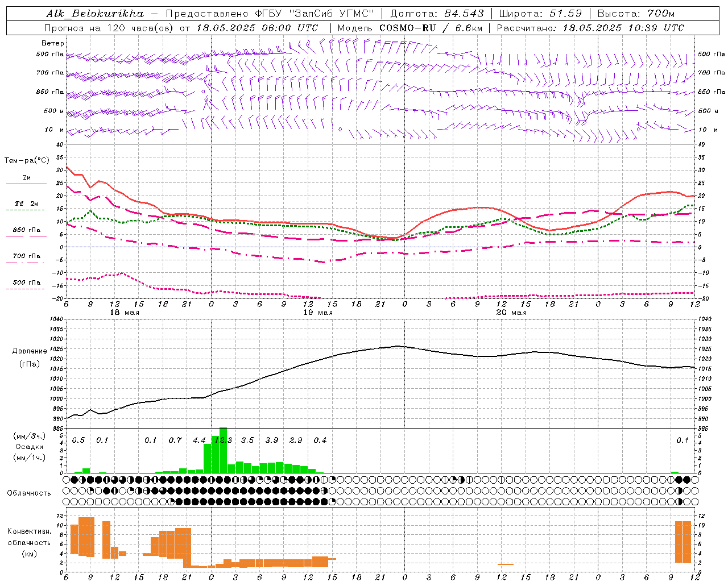Click the computed time Рассчитано: 18.05.2025 10:39 UTC
Screen dimensions: 728x582
tap(590, 28)
